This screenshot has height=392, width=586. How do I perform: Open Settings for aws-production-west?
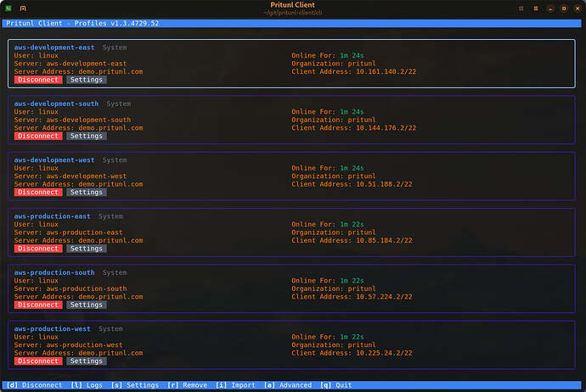[87, 361]
